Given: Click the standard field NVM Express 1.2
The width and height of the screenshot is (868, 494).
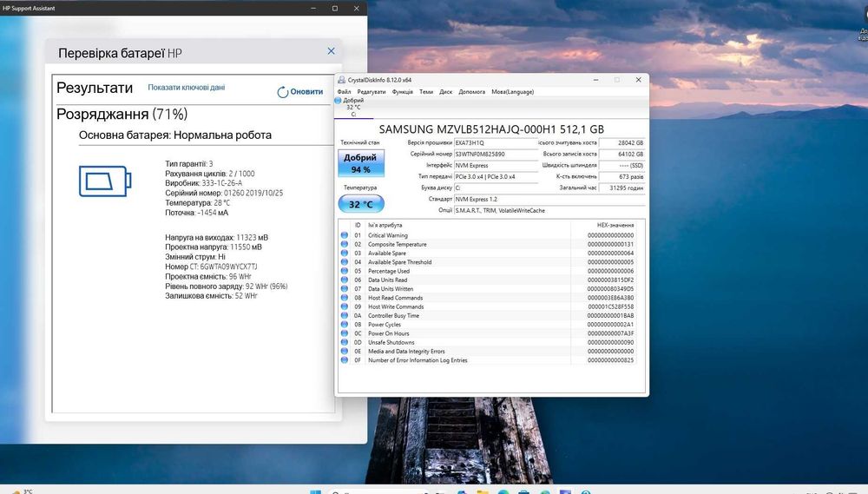Looking at the screenshot, I should click(549, 199).
